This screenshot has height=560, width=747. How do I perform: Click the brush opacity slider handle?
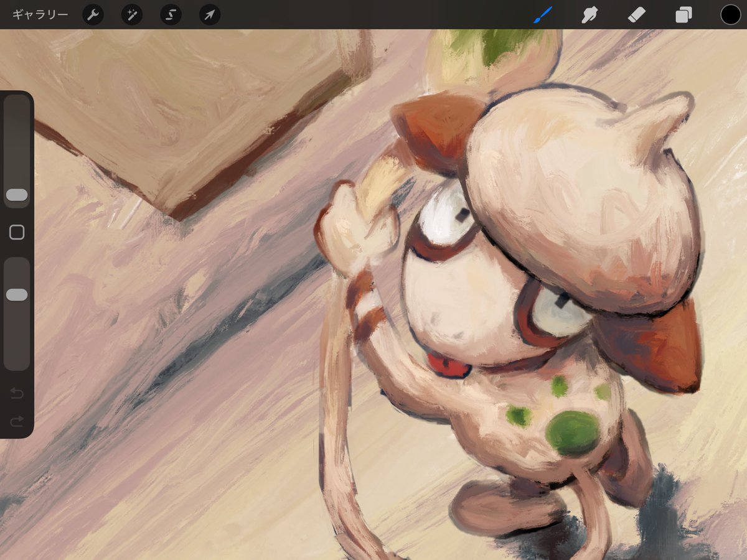17,295
